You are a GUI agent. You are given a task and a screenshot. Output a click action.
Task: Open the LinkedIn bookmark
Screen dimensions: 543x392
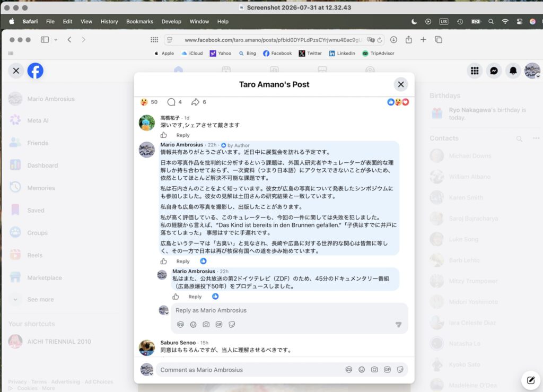pyautogui.click(x=342, y=54)
